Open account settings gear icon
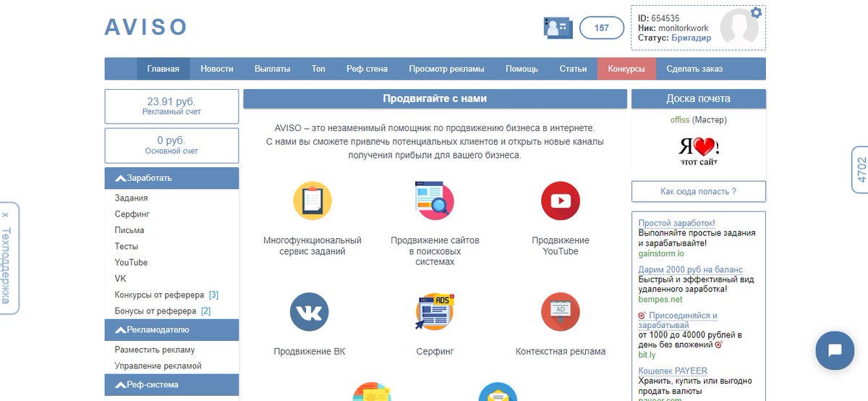The image size is (868, 401). click(x=757, y=13)
